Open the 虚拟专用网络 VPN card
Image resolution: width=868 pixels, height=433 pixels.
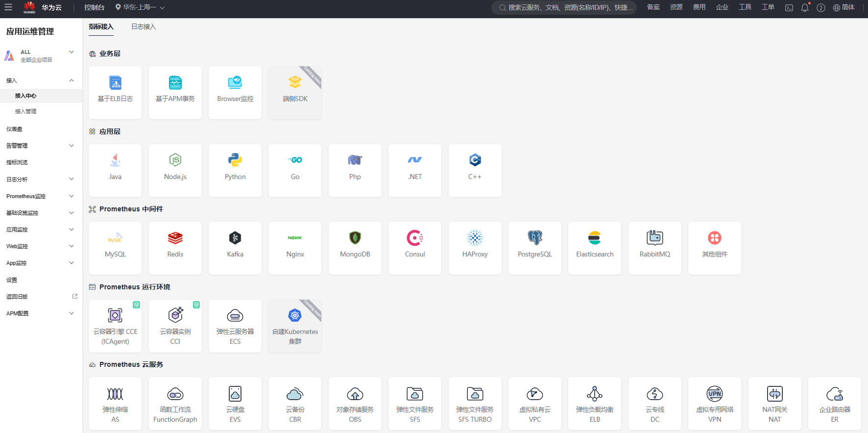coord(715,404)
